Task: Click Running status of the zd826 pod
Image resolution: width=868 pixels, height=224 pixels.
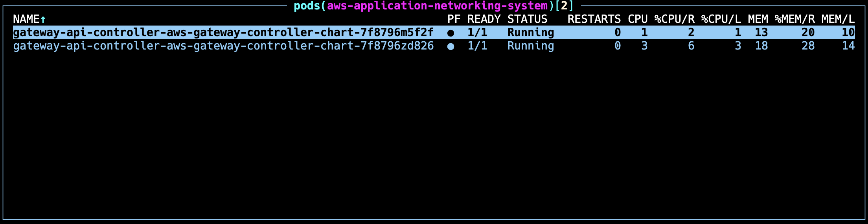Action: click(531, 46)
